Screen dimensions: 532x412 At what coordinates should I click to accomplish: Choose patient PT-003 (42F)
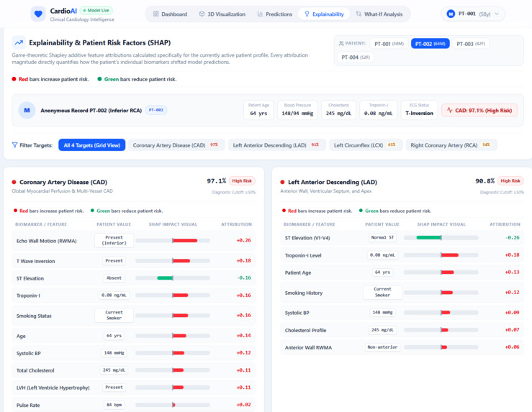pos(471,44)
